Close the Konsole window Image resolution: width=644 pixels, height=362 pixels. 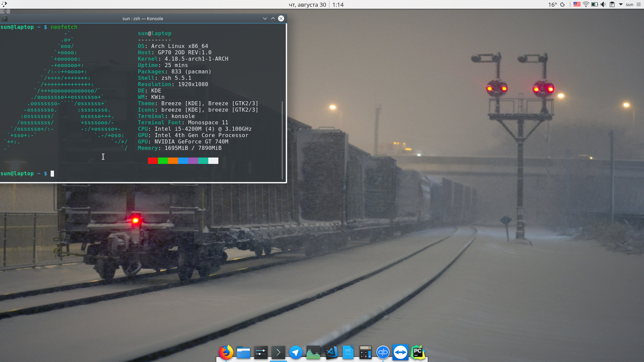[281, 18]
